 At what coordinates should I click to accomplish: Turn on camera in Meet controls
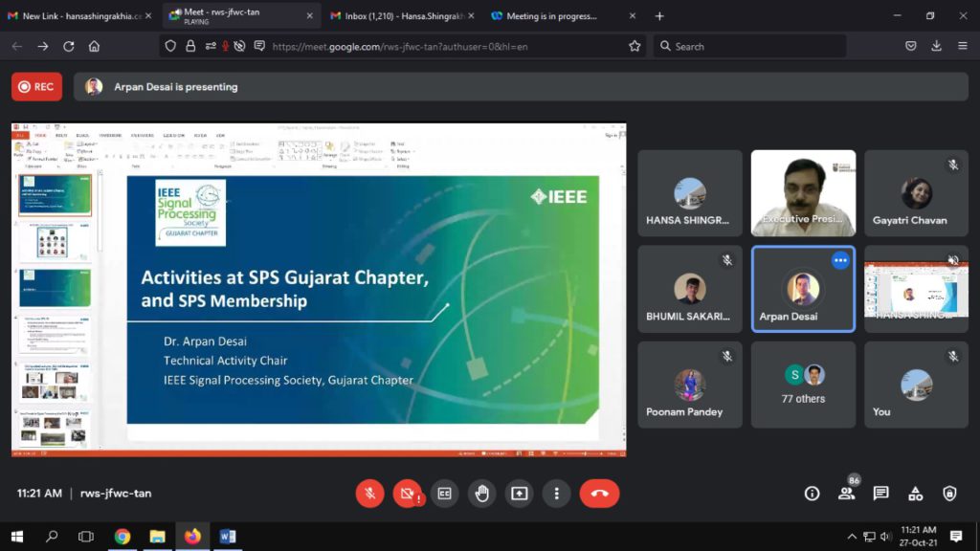407,494
